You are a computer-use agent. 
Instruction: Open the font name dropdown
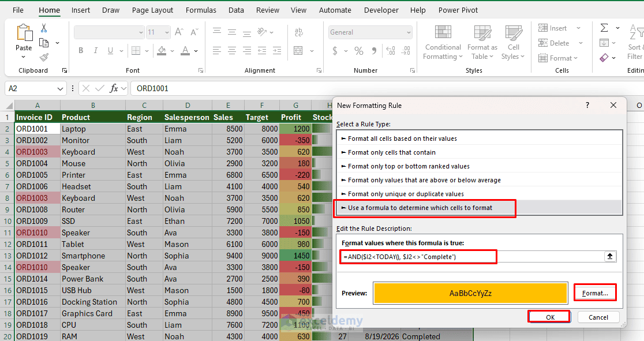(141, 32)
